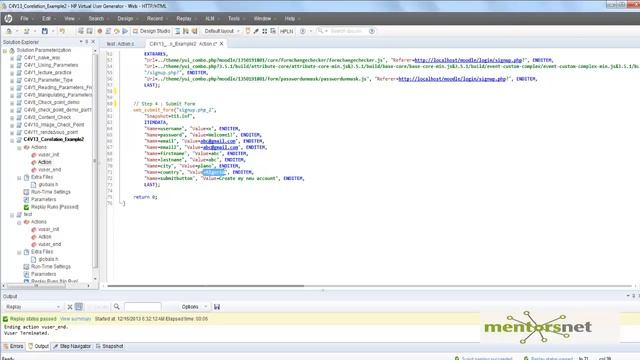Click the View summary link
The image size is (640, 360).
(76, 319)
